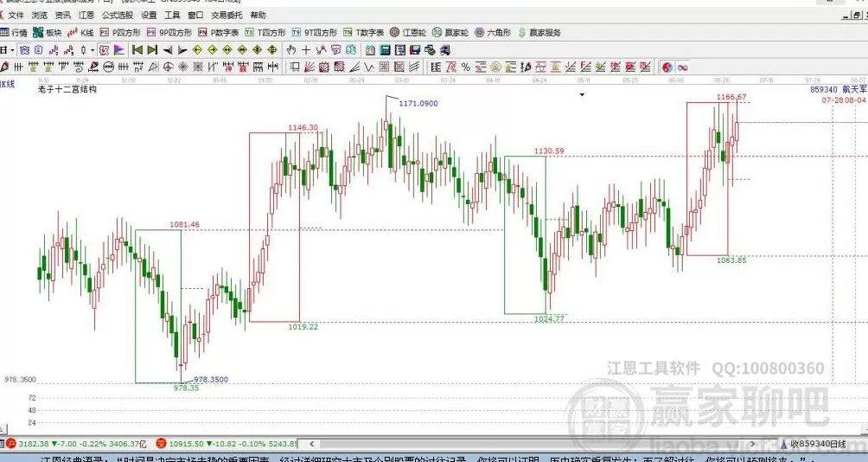Click the 行情 toolbar button
Viewport: 868px width, 462px height.
[x=14, y=32]
